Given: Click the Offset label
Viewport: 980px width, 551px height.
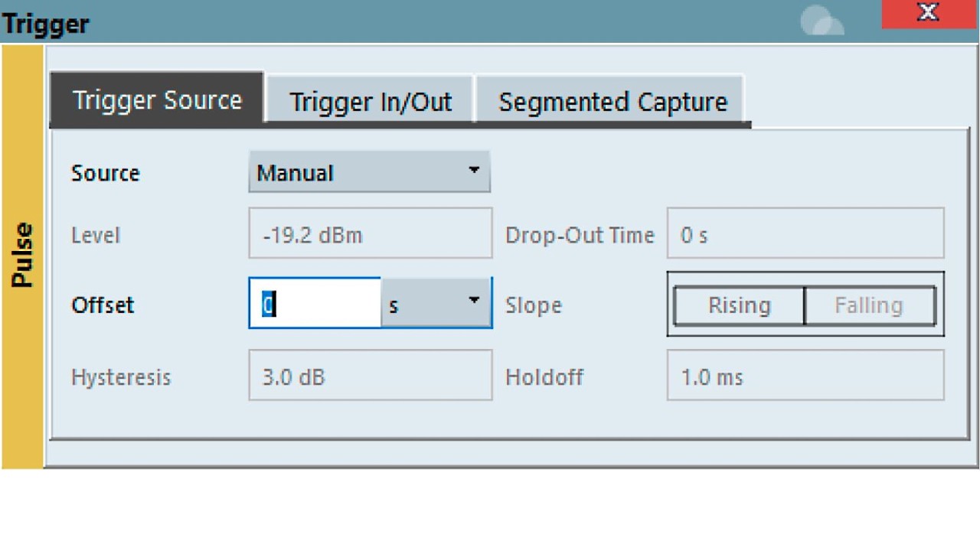Looking at the screenshot, I should pos(103,305).
